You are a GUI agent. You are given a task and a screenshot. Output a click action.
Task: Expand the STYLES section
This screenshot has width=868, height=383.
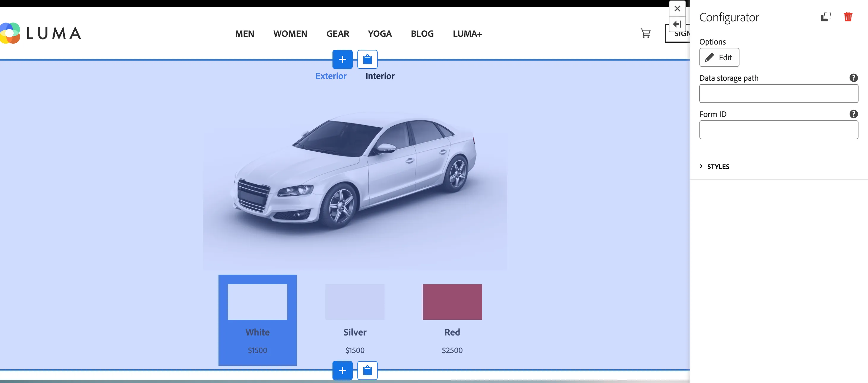[714, 167]
